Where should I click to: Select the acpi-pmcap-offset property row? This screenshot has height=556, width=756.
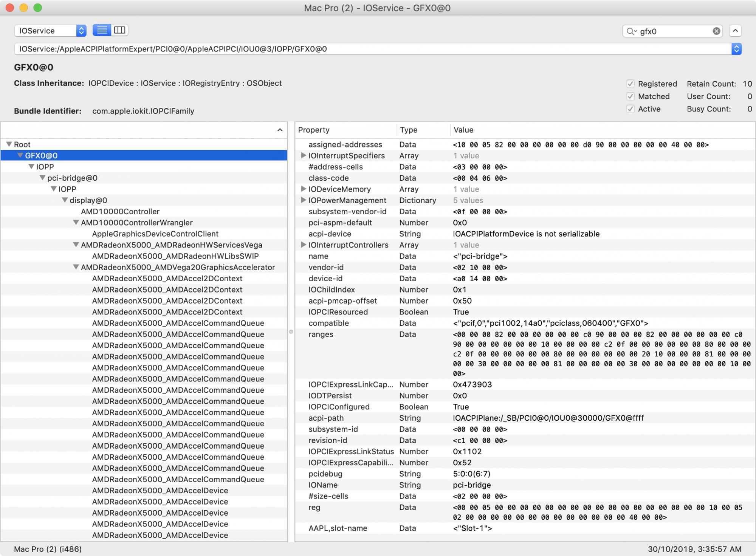(525, 300)
